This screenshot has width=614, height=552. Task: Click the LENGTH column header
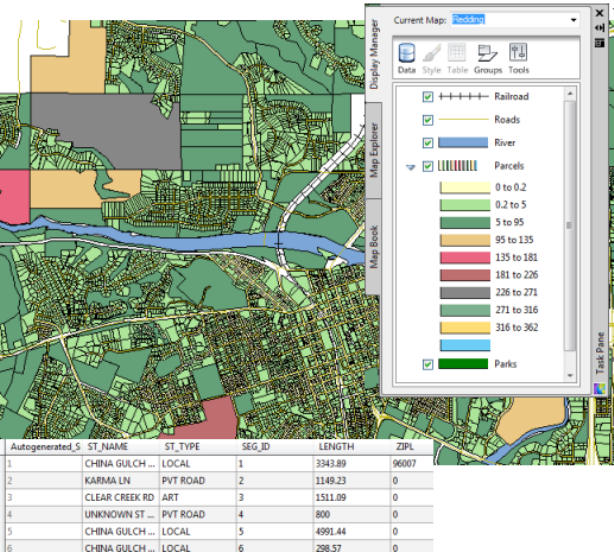pos(336,448)
